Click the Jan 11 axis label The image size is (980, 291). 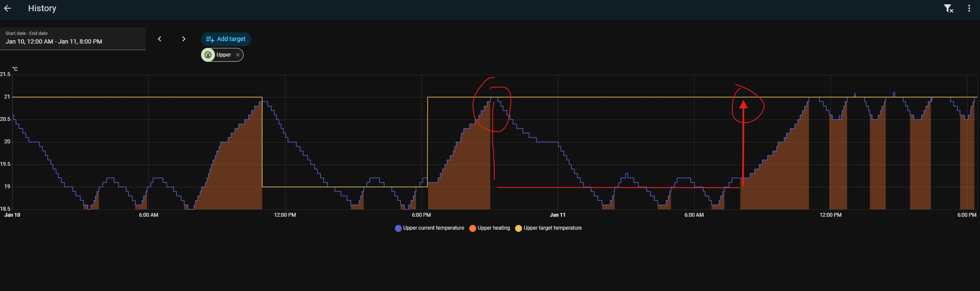[x=557, y=215]
